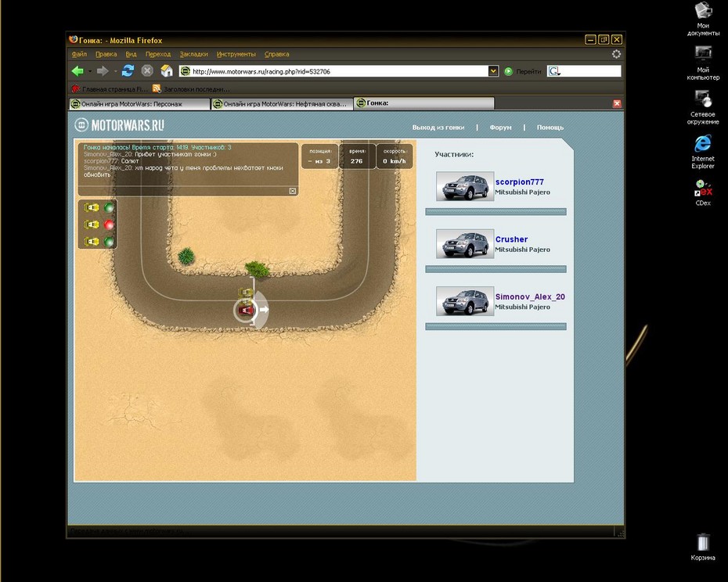
Task: Click the yellow car above the red car
Action: pyautogui.click(x=246, y=293)
